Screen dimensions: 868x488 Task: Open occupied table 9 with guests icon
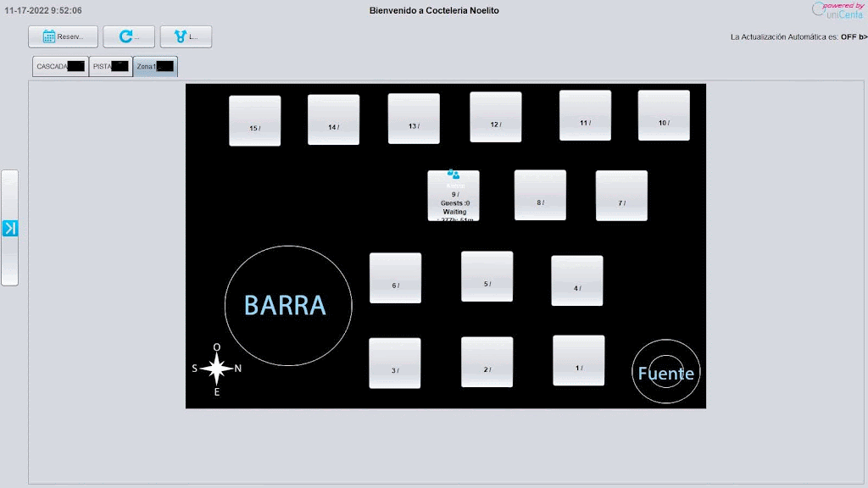click(x=453, y=196)
